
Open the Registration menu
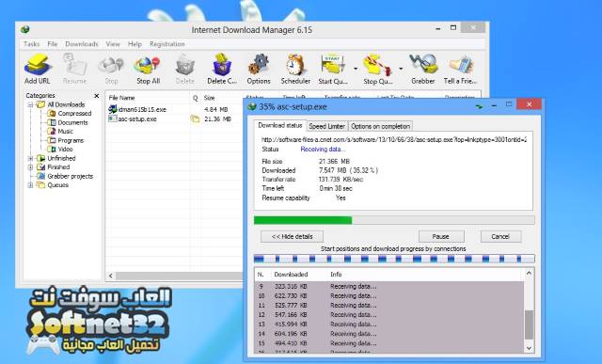click(x=167, y=44)
